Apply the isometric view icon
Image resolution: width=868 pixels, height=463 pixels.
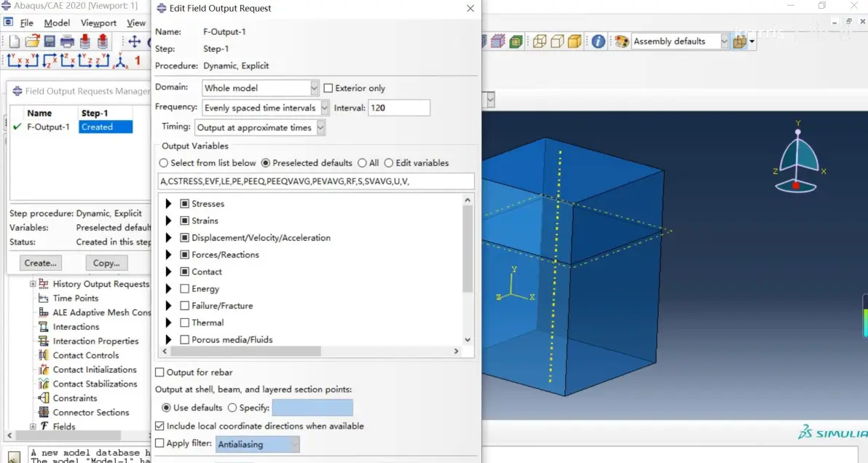(121, 61)
